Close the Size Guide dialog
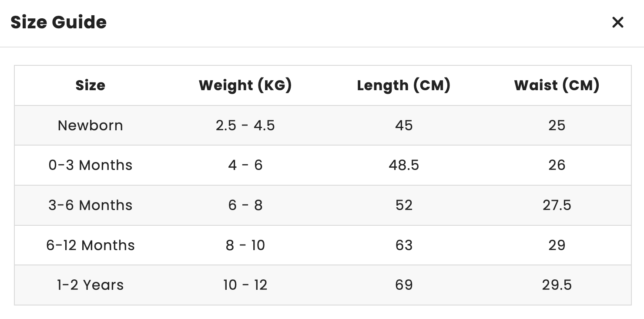 pyautogui.click(x=617, y=22)
